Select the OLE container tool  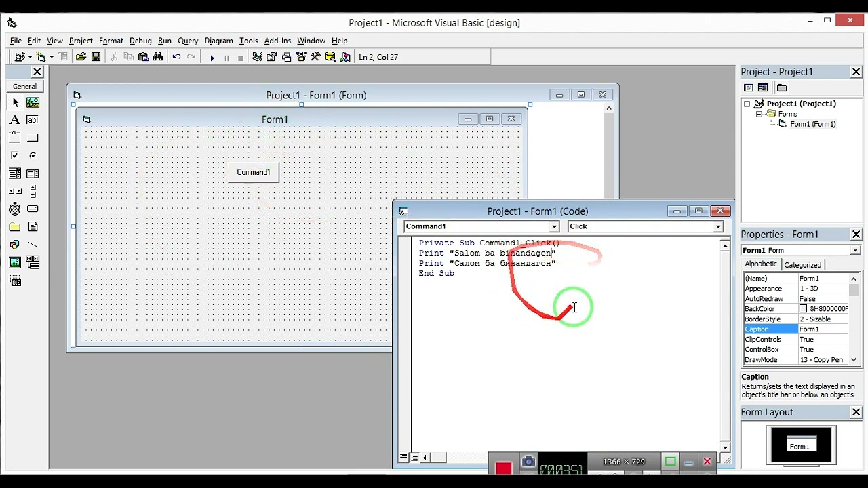[x=15, y=280]
